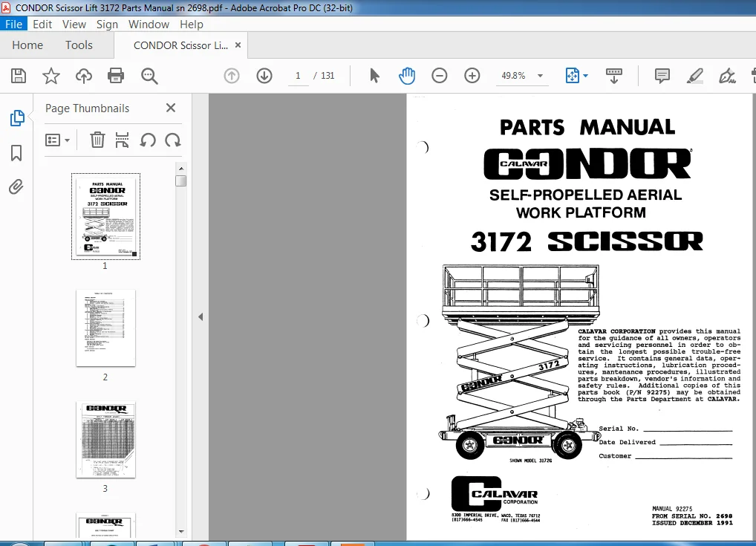Image resolution: width=756 pixels, height=546 pixels.
Task: Click the PARTS MANUAL heading on the page
Action: (x=587, y=127)
